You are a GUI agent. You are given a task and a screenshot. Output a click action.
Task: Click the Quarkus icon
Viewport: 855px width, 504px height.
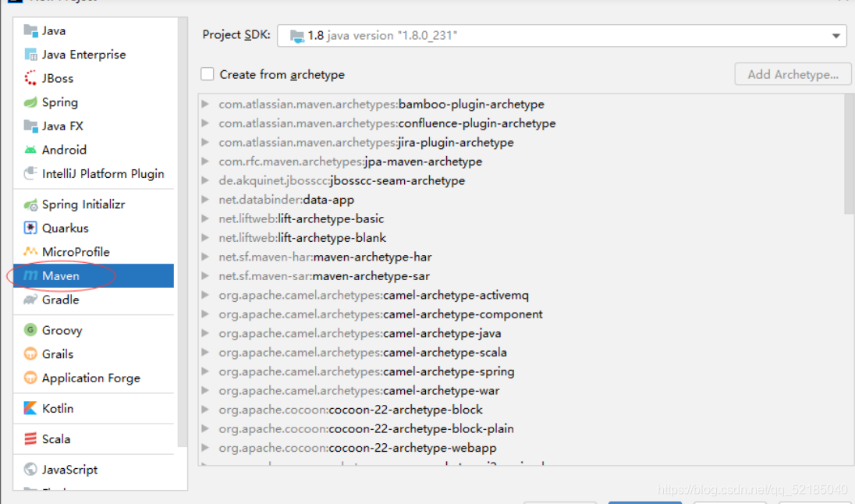pyautogui.click(x=30, y=228)
